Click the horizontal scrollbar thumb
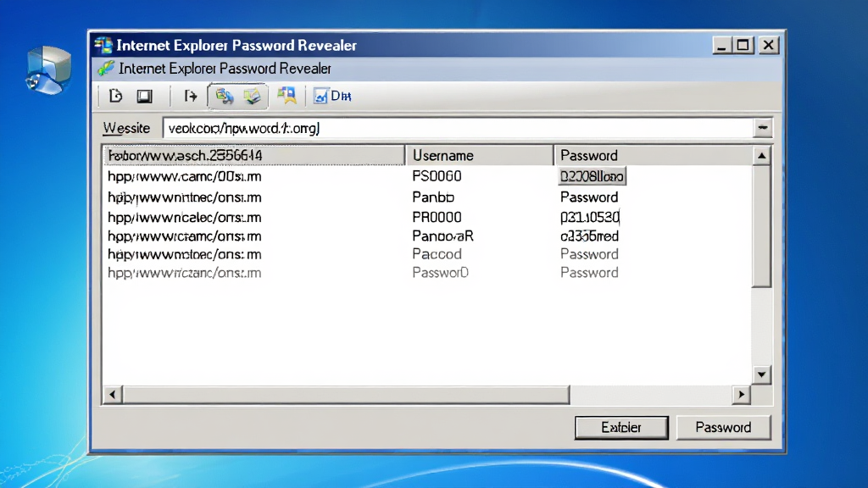 click(346, 395)
